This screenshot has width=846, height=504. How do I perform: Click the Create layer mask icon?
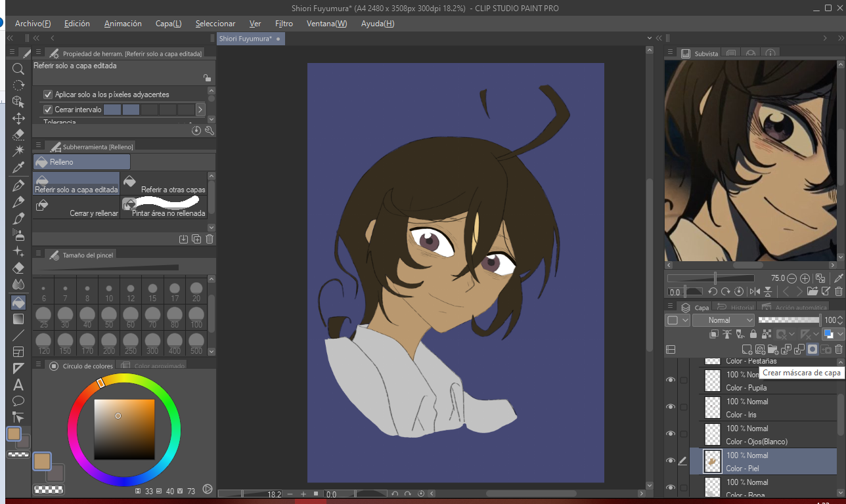(813, 350)
